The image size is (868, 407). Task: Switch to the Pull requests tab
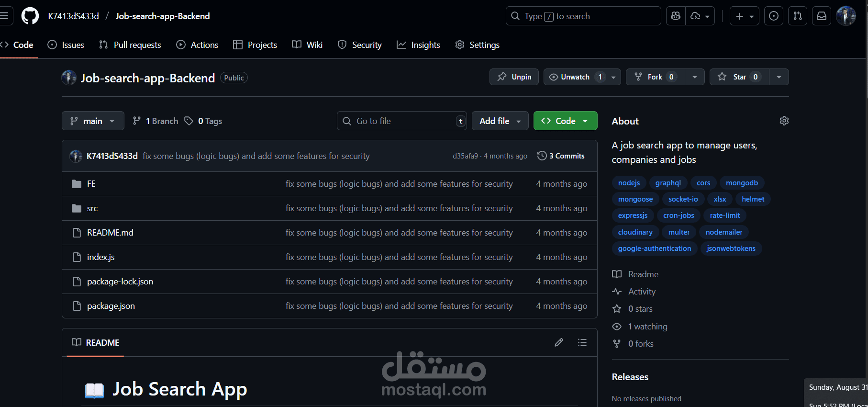tap(130, 45)
